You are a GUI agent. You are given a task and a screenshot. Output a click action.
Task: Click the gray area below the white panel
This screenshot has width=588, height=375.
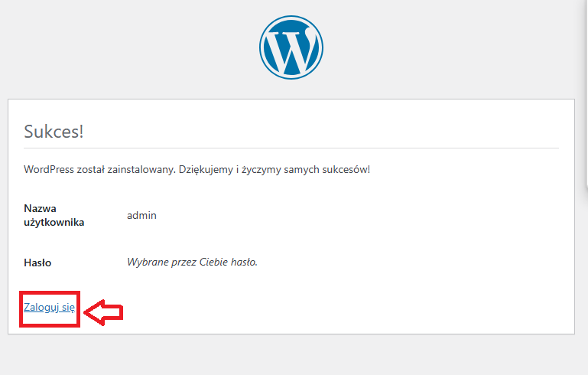[291, 356]
